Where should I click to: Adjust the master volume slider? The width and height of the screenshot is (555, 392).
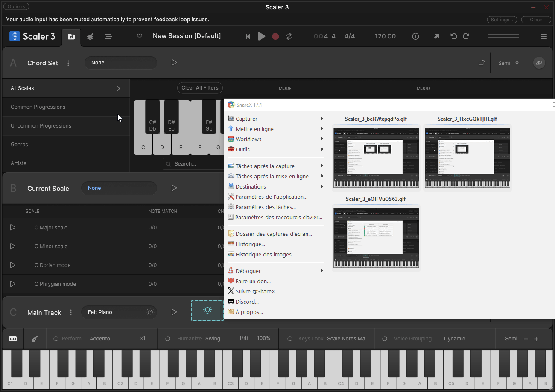[x=503, y=36]
